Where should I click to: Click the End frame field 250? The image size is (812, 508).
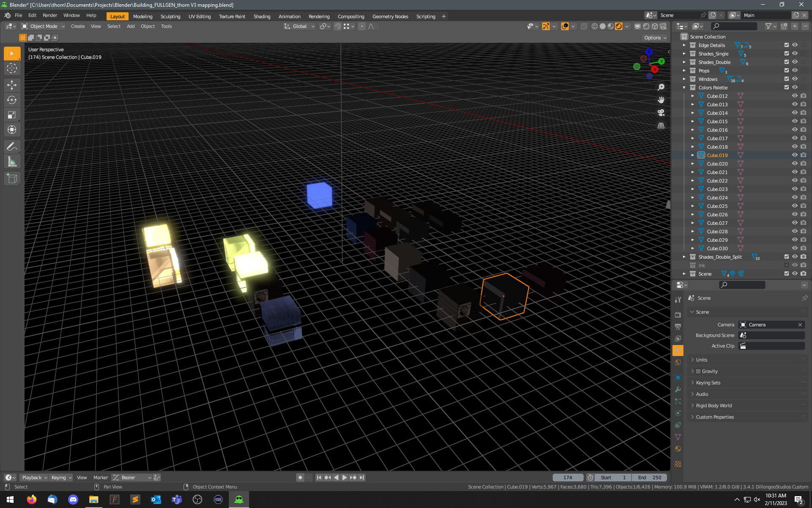coord(650,478)
